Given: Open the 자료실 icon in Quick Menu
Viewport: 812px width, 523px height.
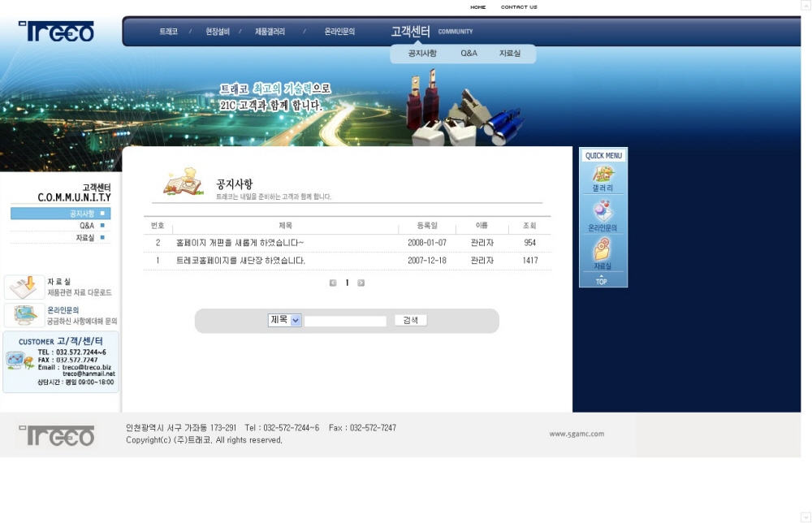Looking at the screenshot, I should coord(603,250).
